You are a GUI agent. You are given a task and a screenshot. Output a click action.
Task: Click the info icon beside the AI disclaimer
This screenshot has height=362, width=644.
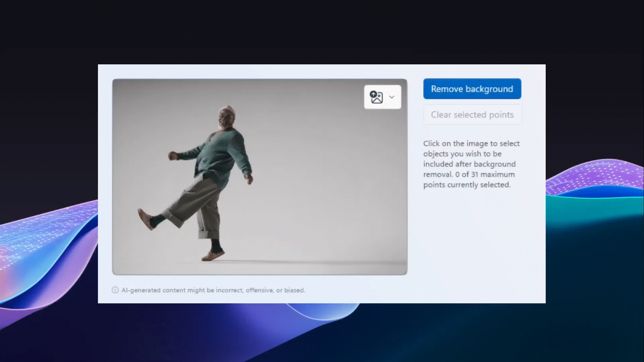pyautogui.click(x=116, y=290)
